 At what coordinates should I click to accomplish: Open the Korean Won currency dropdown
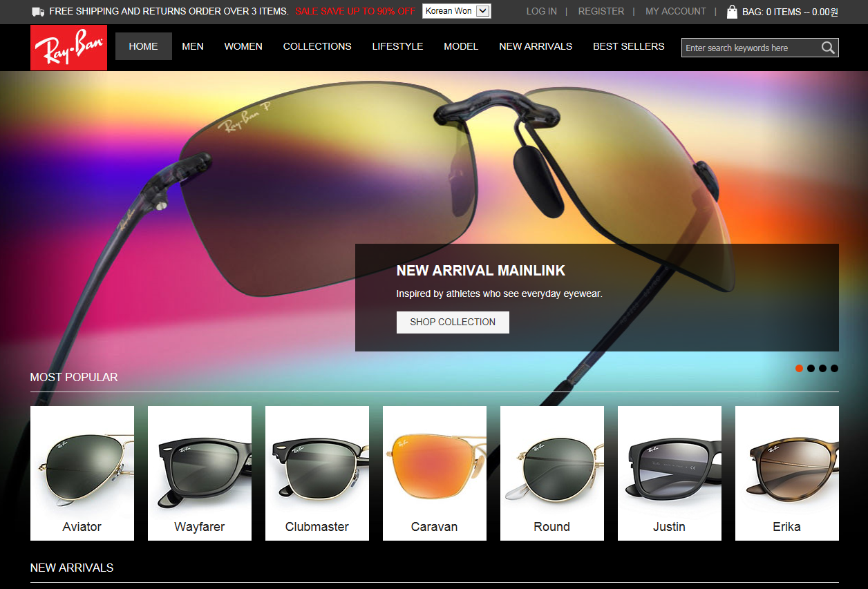457,11
